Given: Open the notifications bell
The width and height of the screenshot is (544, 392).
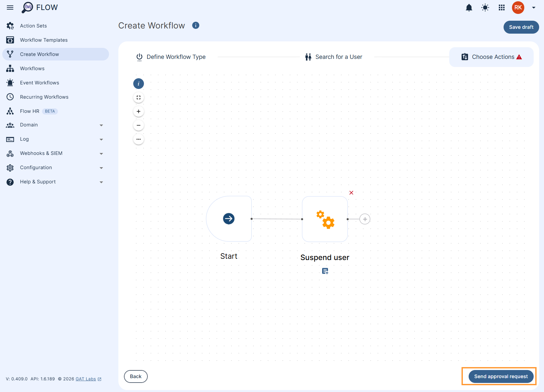Looking at the screenshot, I should coord(469,7).
